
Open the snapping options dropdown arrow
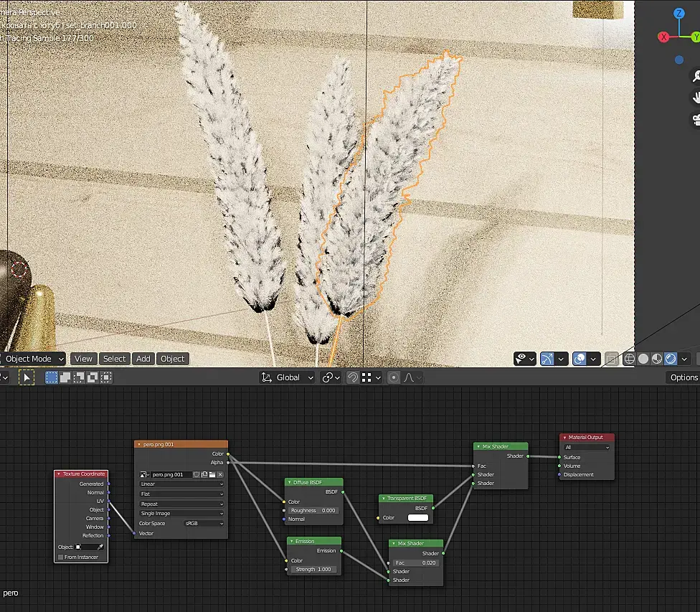click(378, 378)
